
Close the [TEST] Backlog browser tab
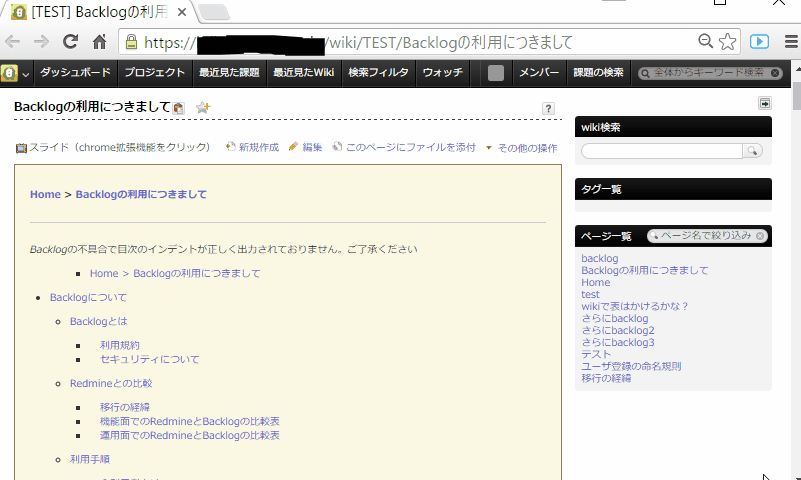[x=181, y=12]
